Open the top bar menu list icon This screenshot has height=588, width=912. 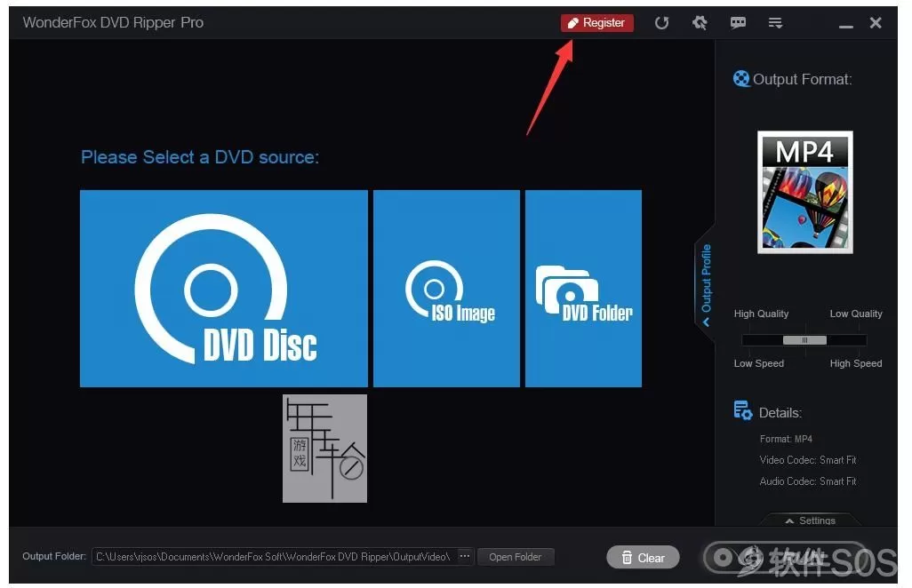click(x=775, y=23)
